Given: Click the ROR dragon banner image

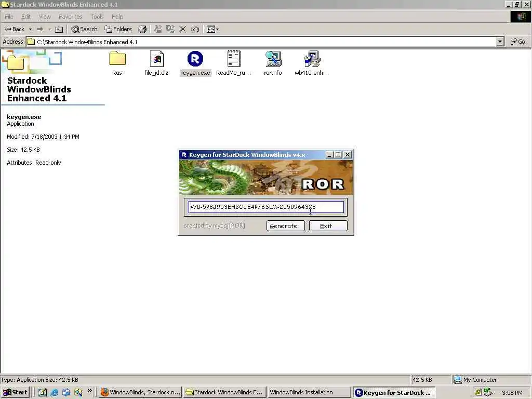Looking at the screenshot, I should click(x=266, y=178).
